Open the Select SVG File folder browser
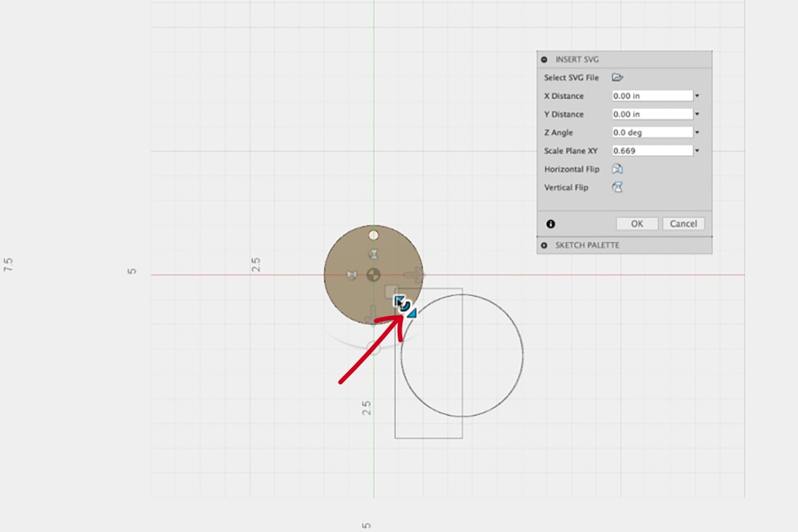Viewport: 798px width, 532px height. click(617, 77)
